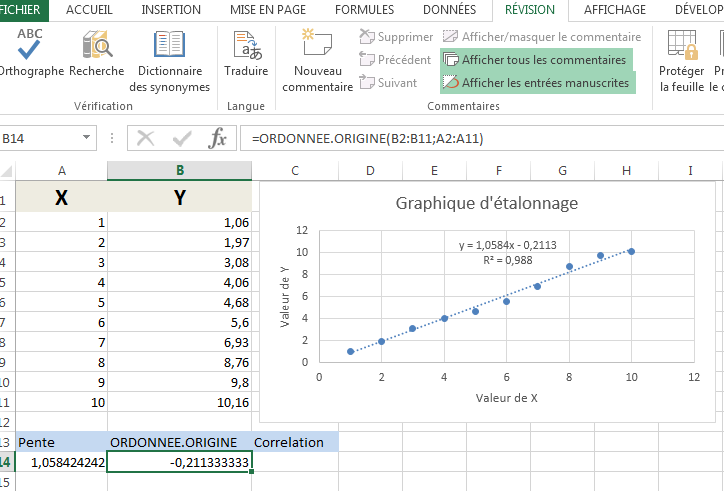This screenshot has height=491, width=724.
Task: Click cell containing 4,68
Action: coord(180,303)
